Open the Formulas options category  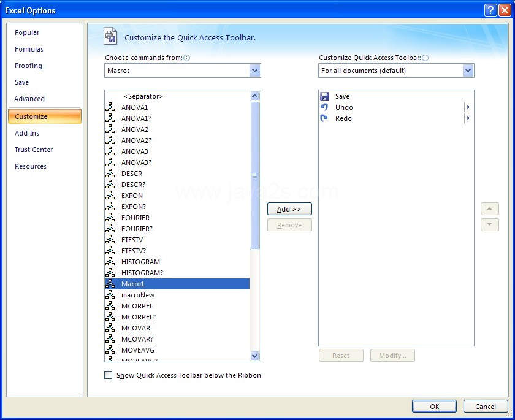(29, 49)
